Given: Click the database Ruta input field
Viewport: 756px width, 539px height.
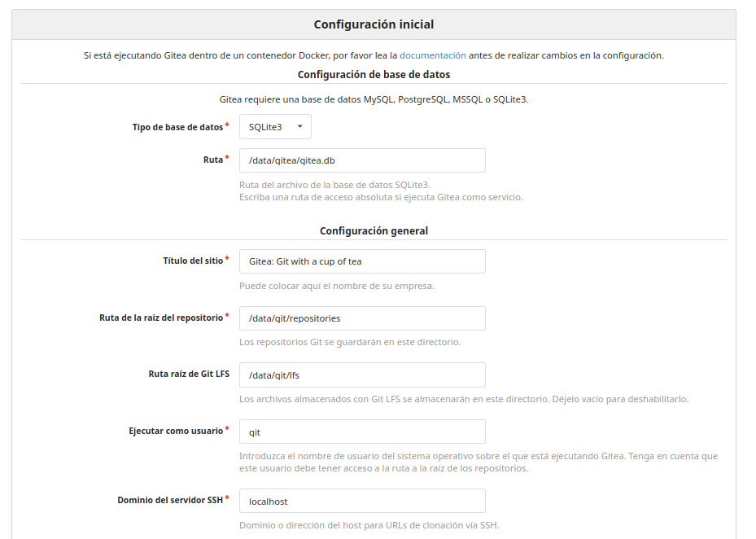Looking at the screenshot, I should pyautogui.click(x=362, y=160).
